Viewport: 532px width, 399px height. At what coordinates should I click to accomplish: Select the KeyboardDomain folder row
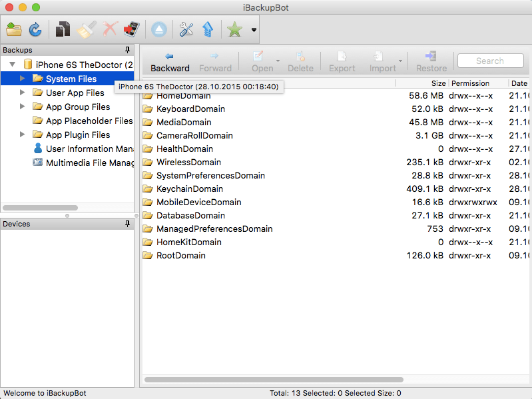(335, 109)
